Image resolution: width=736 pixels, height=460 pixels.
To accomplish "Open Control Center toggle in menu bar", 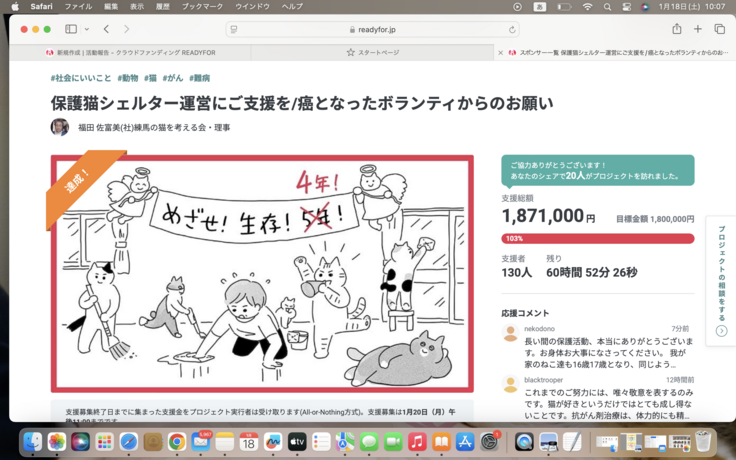I will tap(626, 6).
